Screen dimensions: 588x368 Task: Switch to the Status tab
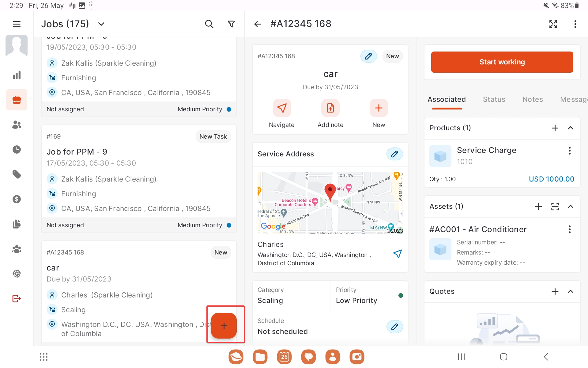click(x=494, y=99)
